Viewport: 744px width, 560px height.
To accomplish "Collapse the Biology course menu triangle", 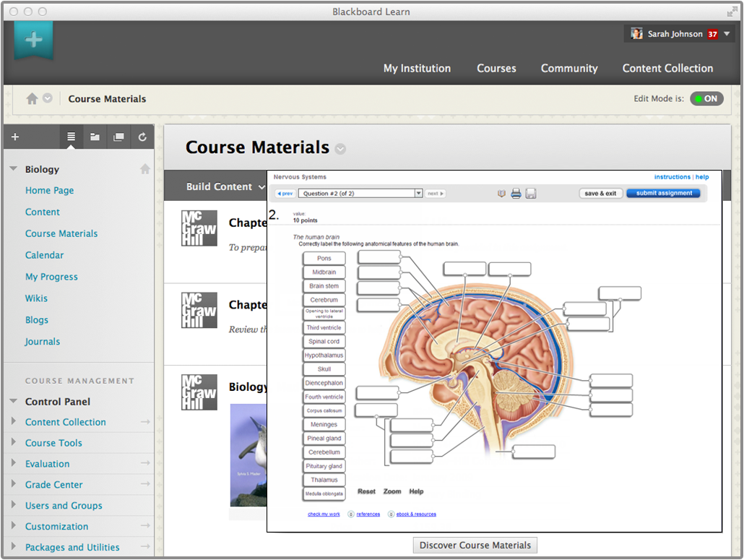I will [x=13, y=169].
